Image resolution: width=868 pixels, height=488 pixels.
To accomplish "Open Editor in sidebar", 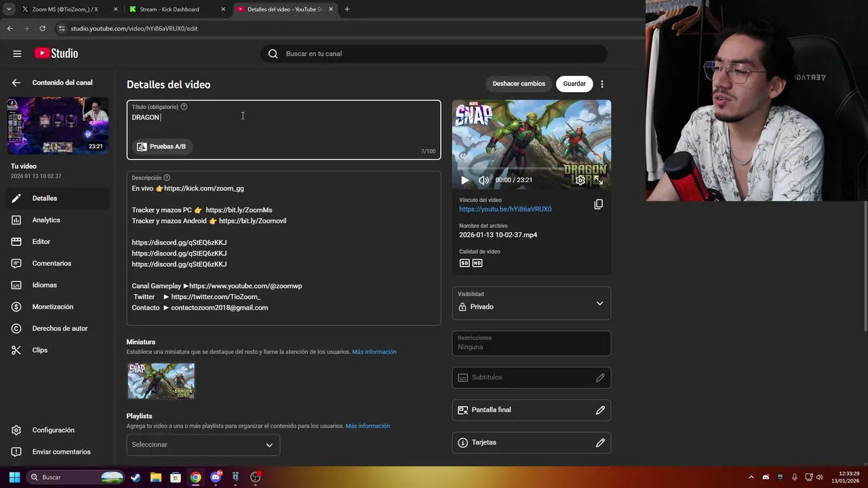I will point(58,242).
